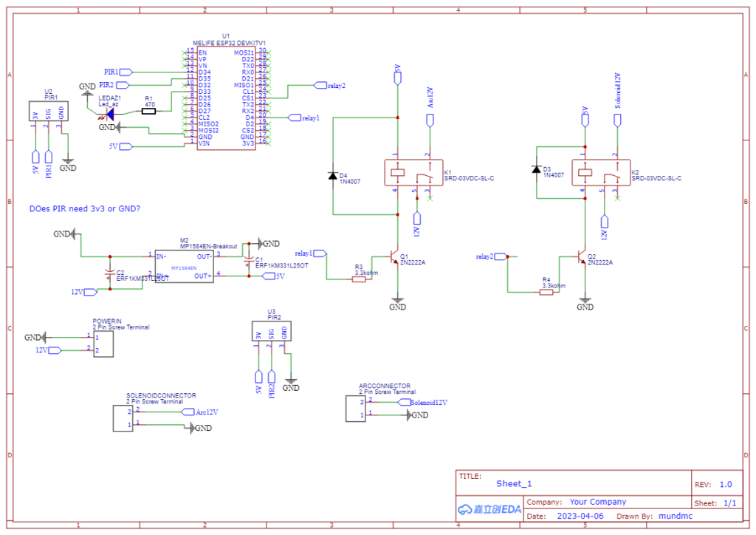Click the MP1584EN-Breakout module M2

click(x=184, y=266)
